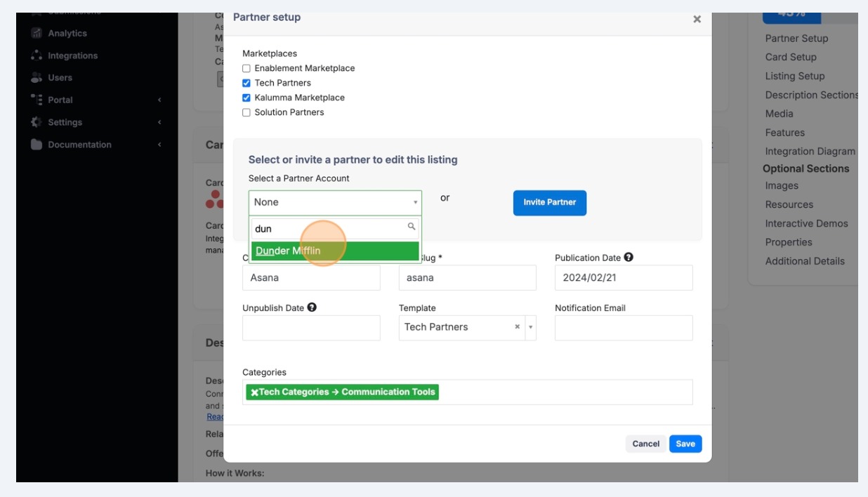Viewport: 868px width, 497px height.
Task: Go to Card Setup section link
Action: pos(791,57)
